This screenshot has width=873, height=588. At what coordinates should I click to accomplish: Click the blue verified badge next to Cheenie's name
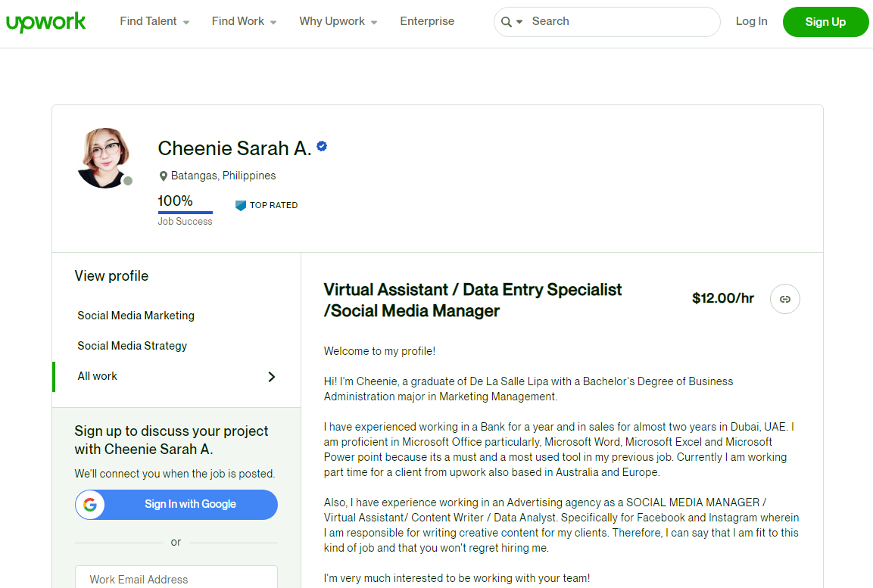[322, 147]
